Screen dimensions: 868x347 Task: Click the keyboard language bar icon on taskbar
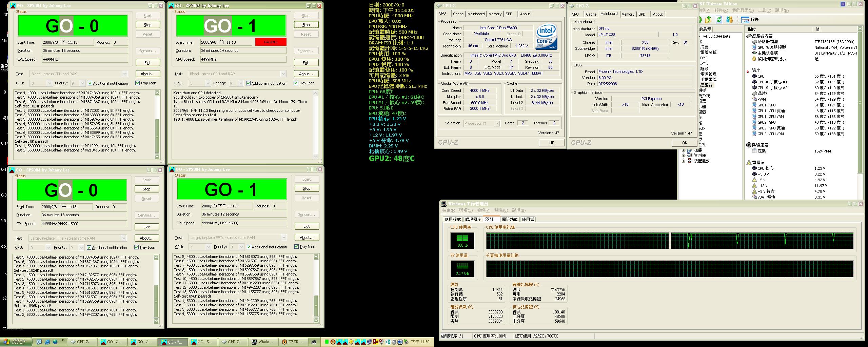coord(314,342)
